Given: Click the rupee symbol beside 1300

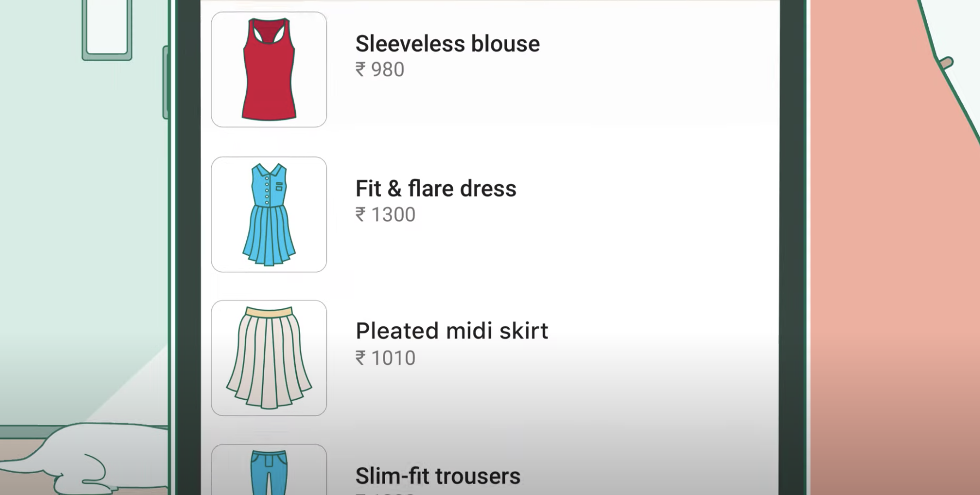Looking at the screenshot, I should tap(360, 215).
